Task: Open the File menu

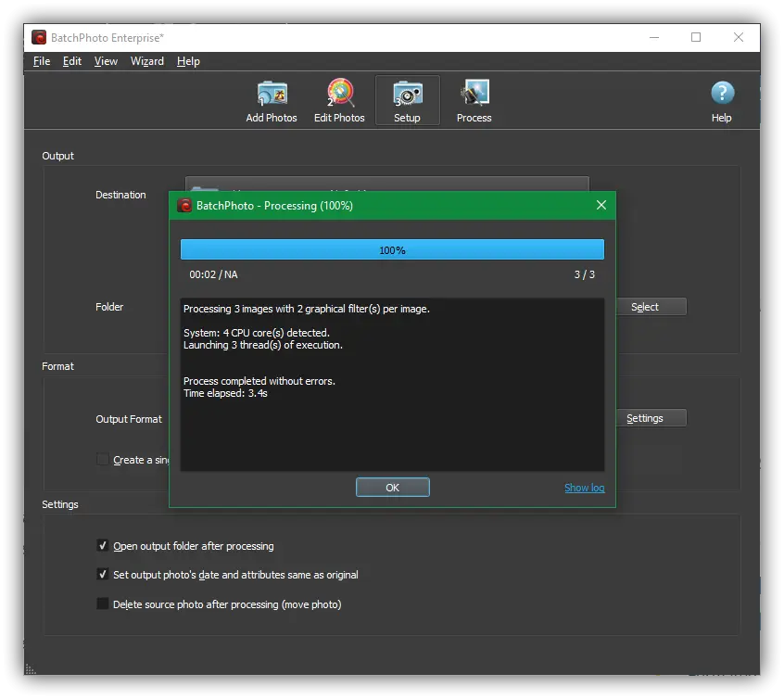Action: click(x=42, y=61)
